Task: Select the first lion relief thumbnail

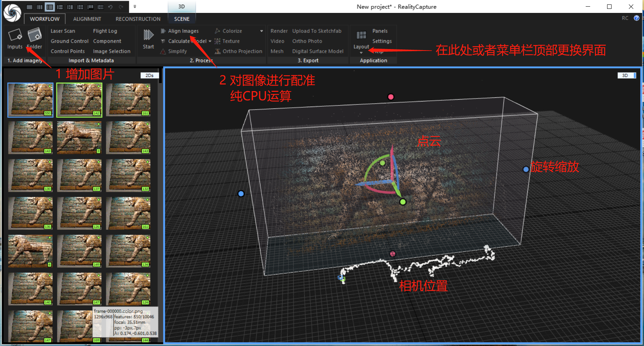Action: click(30, 100)
